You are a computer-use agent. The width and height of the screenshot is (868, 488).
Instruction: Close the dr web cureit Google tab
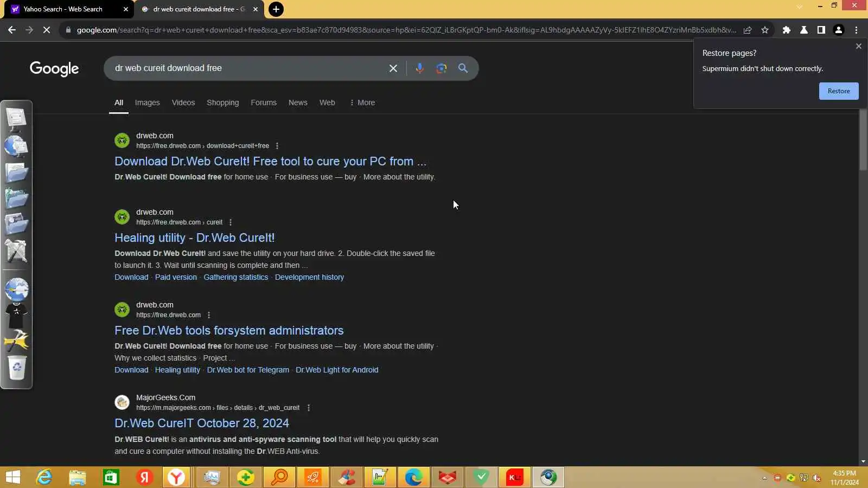click(256, 9)
